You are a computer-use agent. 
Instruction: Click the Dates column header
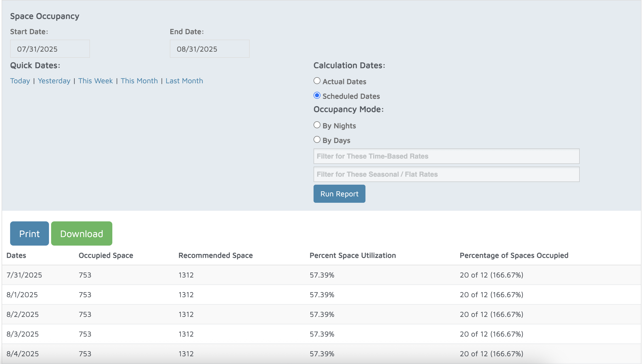[16, 255]
